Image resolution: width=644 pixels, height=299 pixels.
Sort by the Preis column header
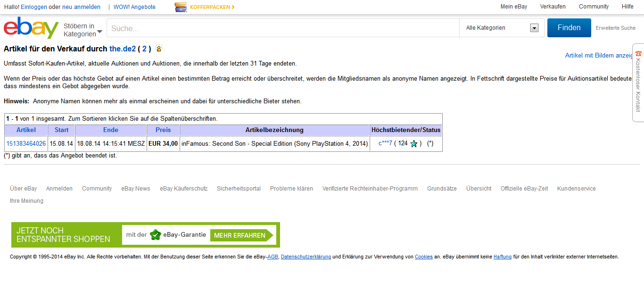pyautogui.click(x=163, y=130)
